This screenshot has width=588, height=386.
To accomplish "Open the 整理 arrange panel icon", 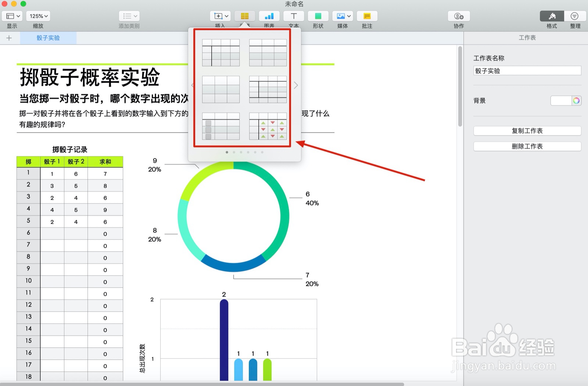I will 575,16.
